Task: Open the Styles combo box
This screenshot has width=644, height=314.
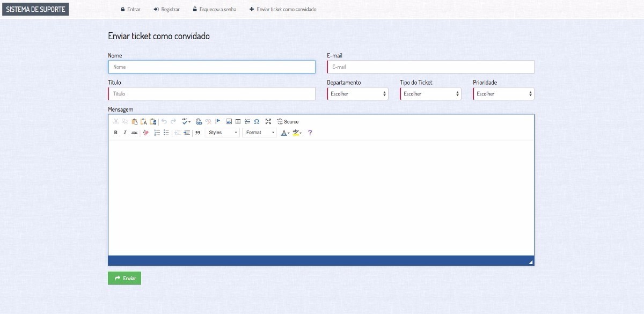Action: pos(222,133)
